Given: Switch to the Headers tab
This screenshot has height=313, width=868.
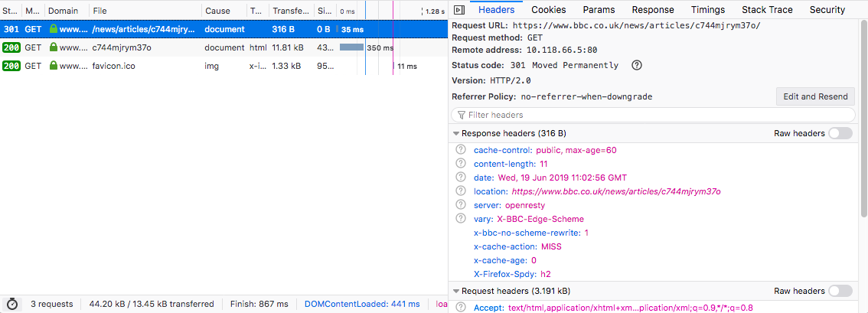Looking at the screenshot, I should [x=497, y=10].
